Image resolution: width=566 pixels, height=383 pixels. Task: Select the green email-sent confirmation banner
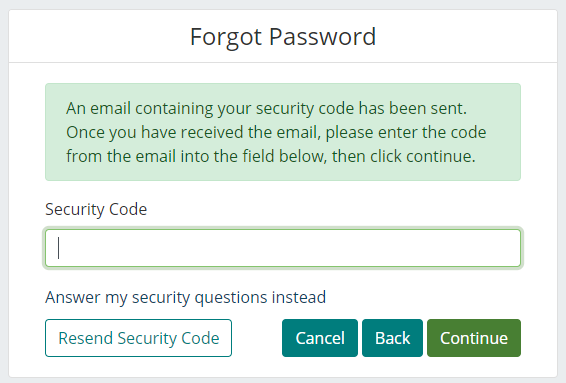283,132
